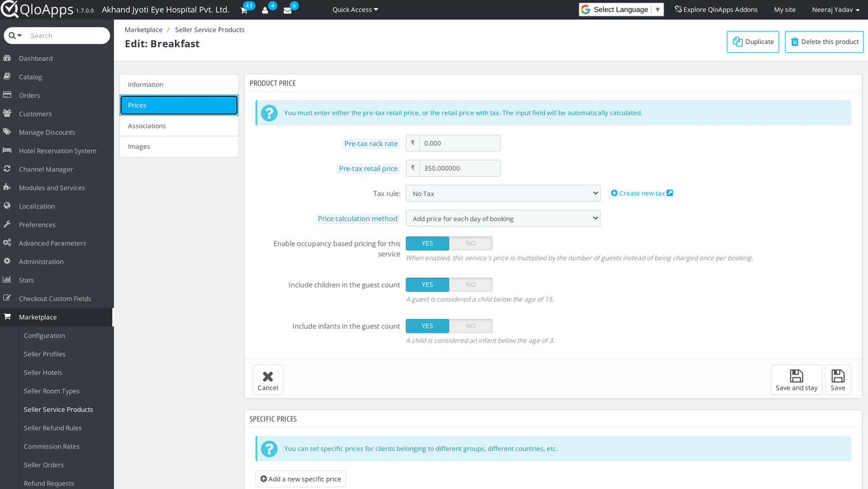Viewport: 868px width, 489px height.
Task: Open the Neeraj Yadav user menu
Action: [836, 9]
